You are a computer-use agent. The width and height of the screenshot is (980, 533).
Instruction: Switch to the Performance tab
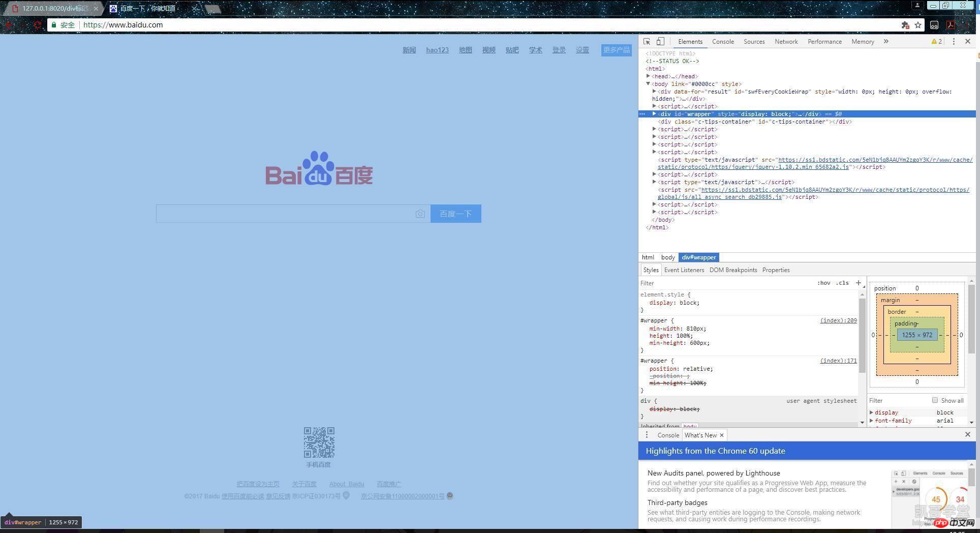824,42
